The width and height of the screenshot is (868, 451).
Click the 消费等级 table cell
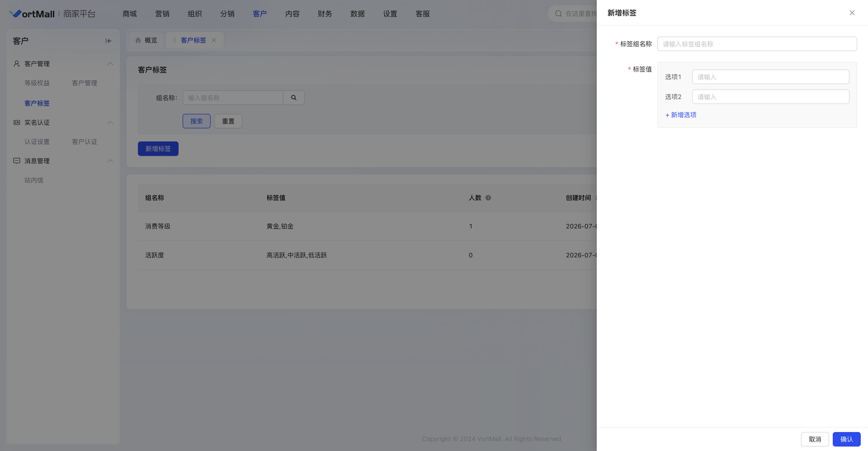[x=158, y=226]
